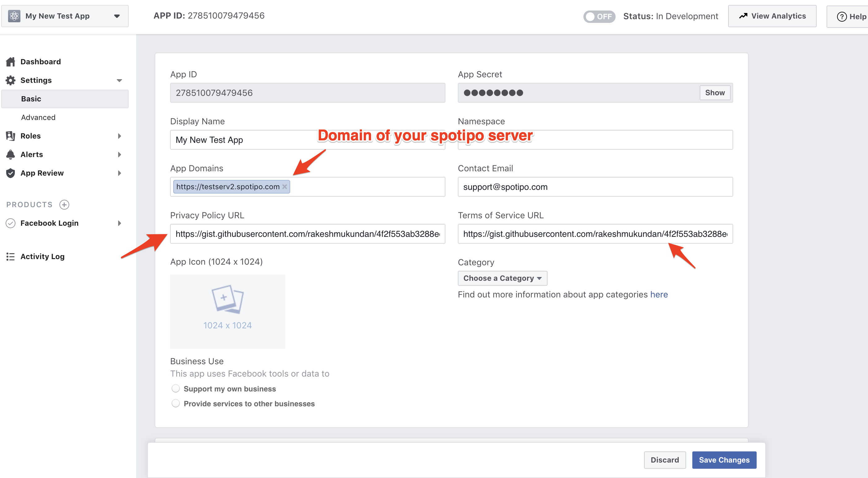The width and height of the screenshot is (868, 478).
Task: Click the Contact Email input field
Action: coord(595,187)
